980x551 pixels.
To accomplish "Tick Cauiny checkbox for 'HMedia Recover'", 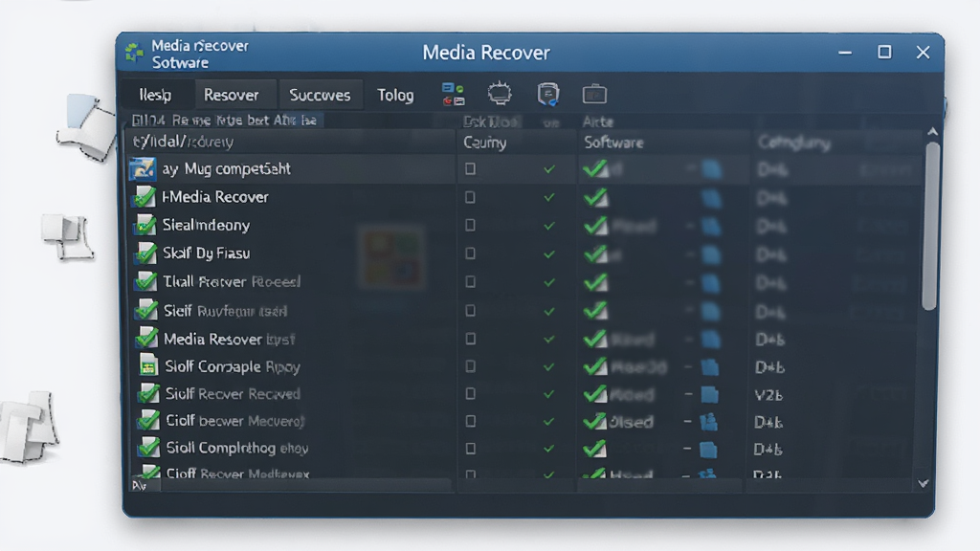I will [x=470, y=197].
